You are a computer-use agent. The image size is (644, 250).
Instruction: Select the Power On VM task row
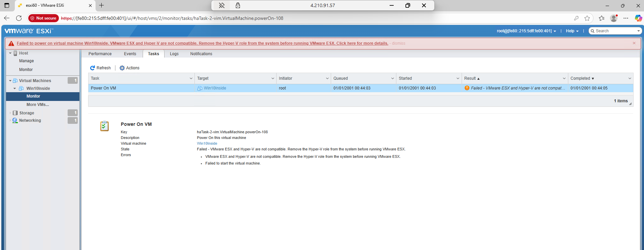361,88
